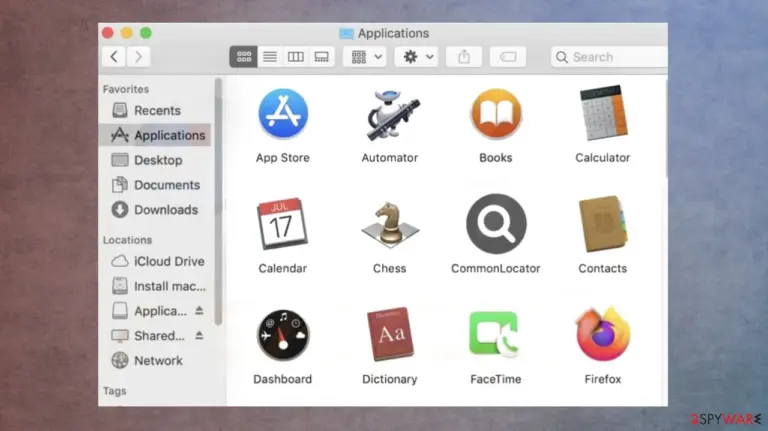The image size is (768, 431).
Task: Click the green zoom window button
Action: tap(146, 33)
